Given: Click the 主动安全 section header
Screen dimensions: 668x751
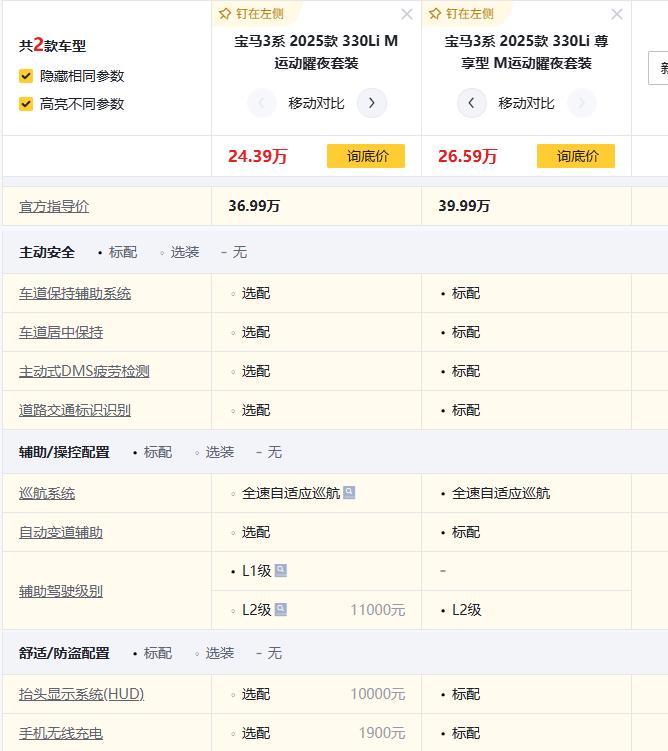Looking at the screenshot, I should [x=47, y=252].
